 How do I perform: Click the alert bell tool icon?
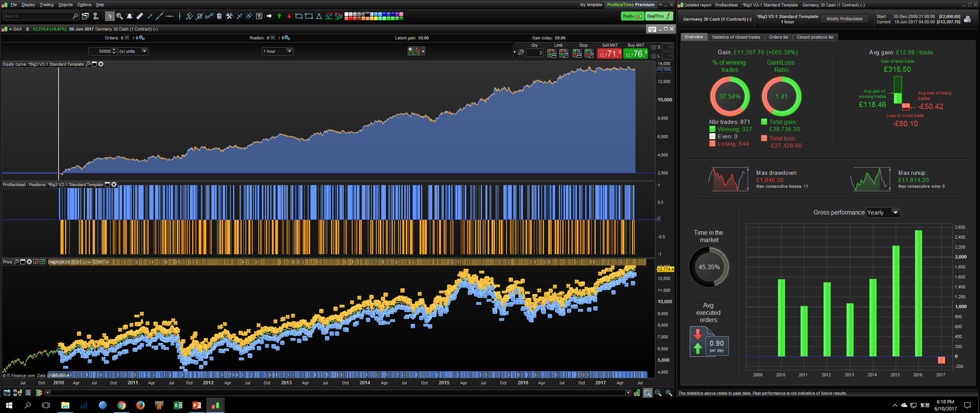point(130,16)
